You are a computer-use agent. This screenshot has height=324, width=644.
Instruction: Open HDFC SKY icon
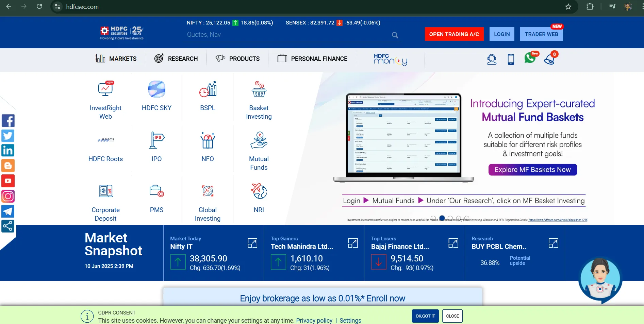click(156, 89)
